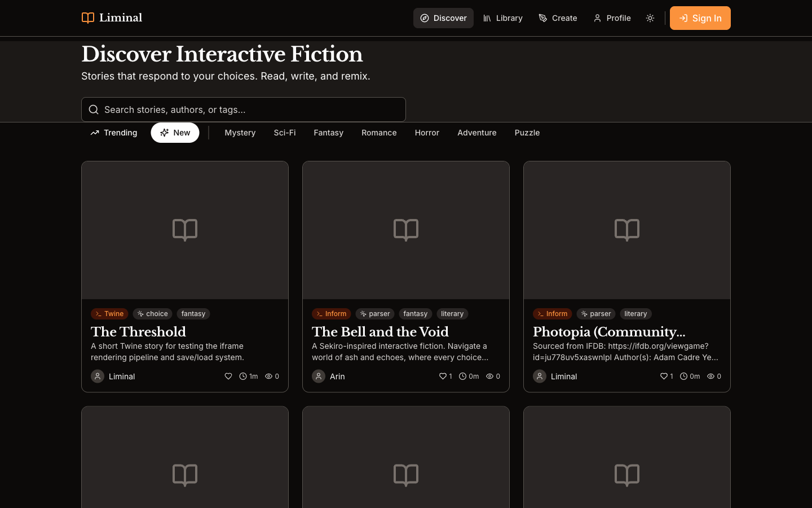Toggle the light/dark theme sun icon
This screenshot has width=812, height=508.
(650, 18)
